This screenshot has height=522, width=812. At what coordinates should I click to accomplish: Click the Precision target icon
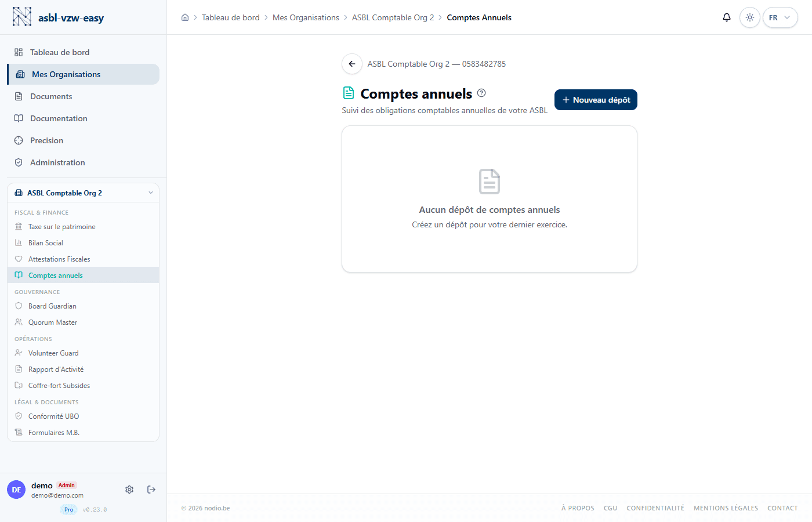coord(19,140)
